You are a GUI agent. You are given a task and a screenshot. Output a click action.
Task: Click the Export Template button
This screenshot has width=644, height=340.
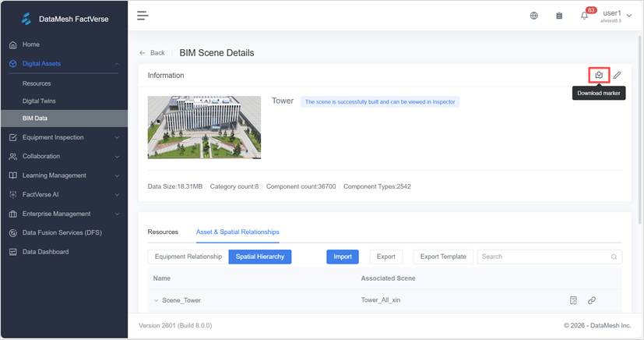point(443,257)
